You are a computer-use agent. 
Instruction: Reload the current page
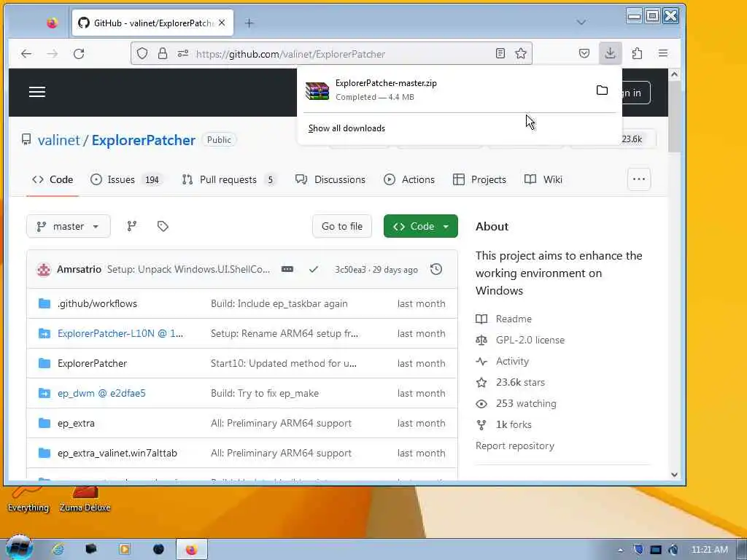pos(79,54)
